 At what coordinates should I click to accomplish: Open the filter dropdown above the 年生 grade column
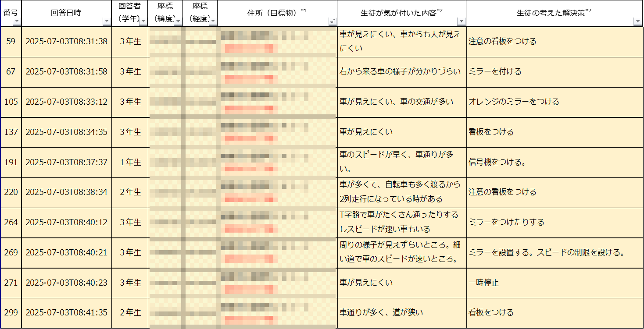click(x=143, y=21)
